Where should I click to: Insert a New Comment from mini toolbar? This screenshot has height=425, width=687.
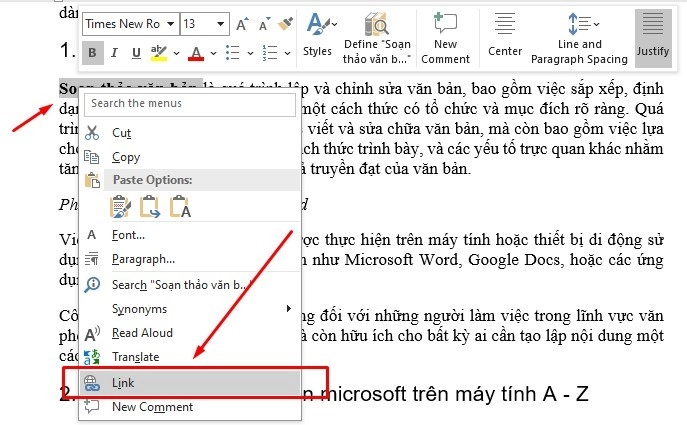click(x=445, y=37)
